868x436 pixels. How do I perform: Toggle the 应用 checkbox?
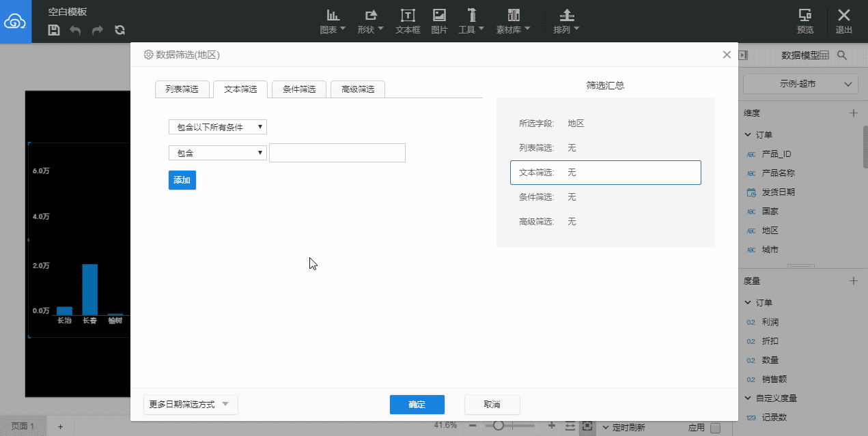point(716,428)
